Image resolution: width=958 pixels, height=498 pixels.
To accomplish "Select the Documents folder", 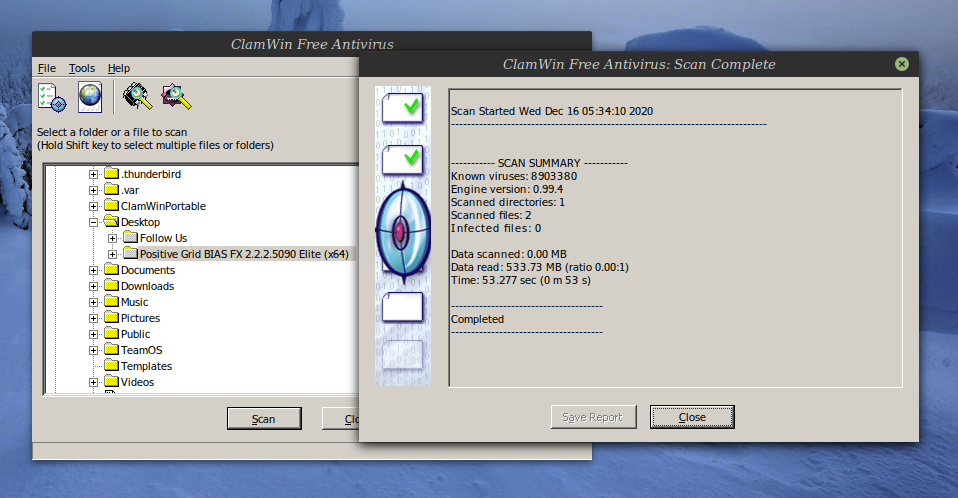I will click(148, 270).
